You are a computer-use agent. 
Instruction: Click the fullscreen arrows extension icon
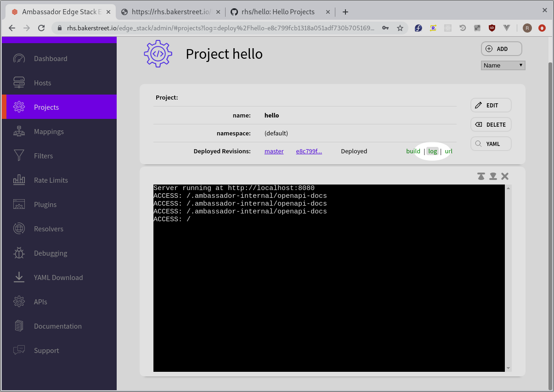pos(477,28)
